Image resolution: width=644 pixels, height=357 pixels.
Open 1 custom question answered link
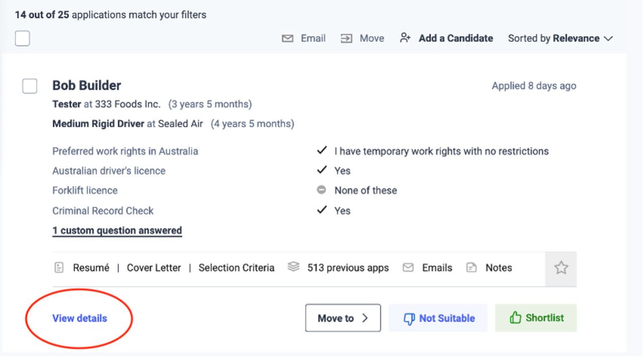(117, 231)
